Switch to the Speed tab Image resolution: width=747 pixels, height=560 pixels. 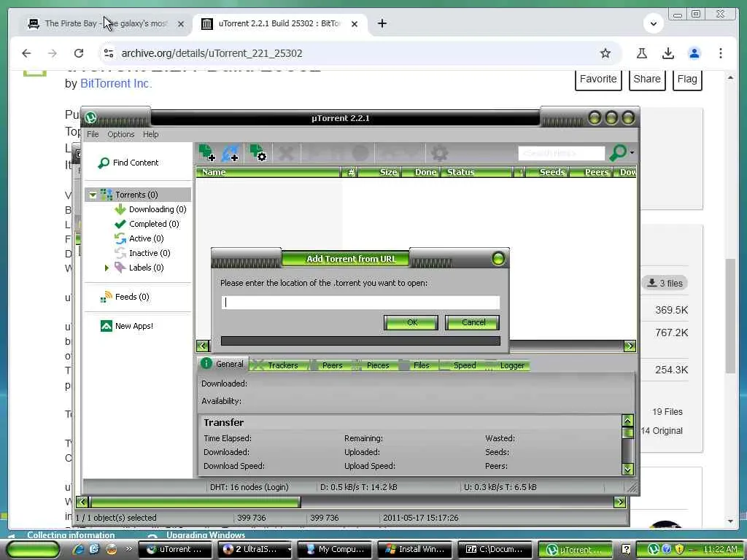click(461, 365)
